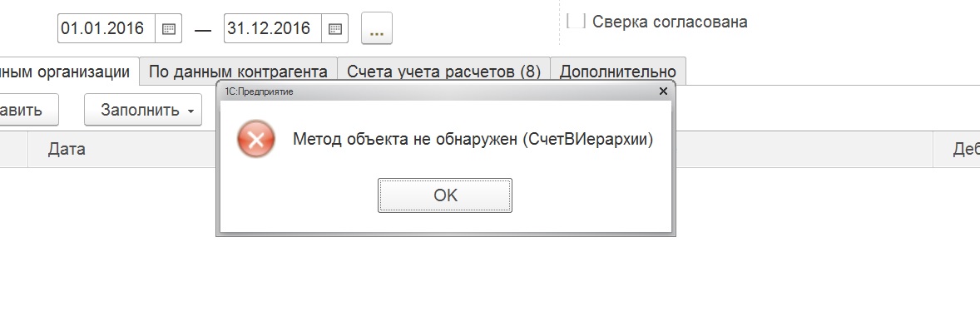Image resolution: width=980 pixels, height=326 pixels.
Task: Close the 1С:Предприятие error dialog with X
Action: pyautogui.click(x=663, y=91)
